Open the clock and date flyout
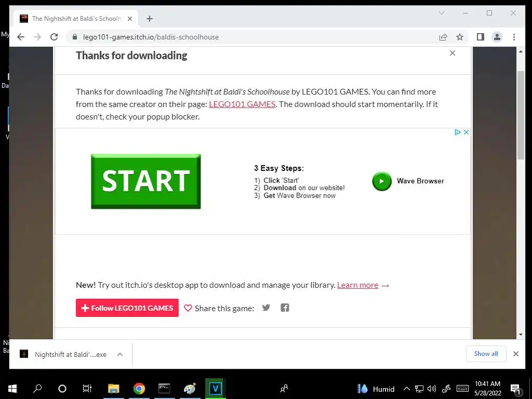532x399 pixels. [487, 389]
